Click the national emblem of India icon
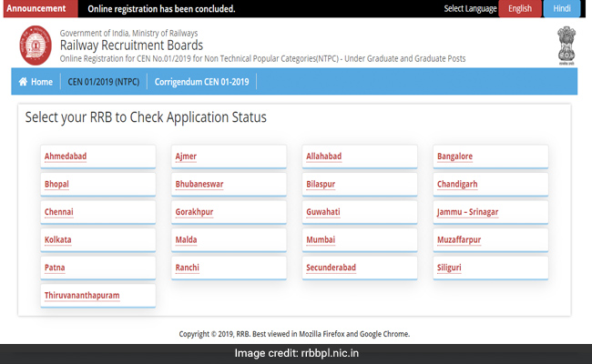Screen dimensions: 592x364 tap(565, 44)
